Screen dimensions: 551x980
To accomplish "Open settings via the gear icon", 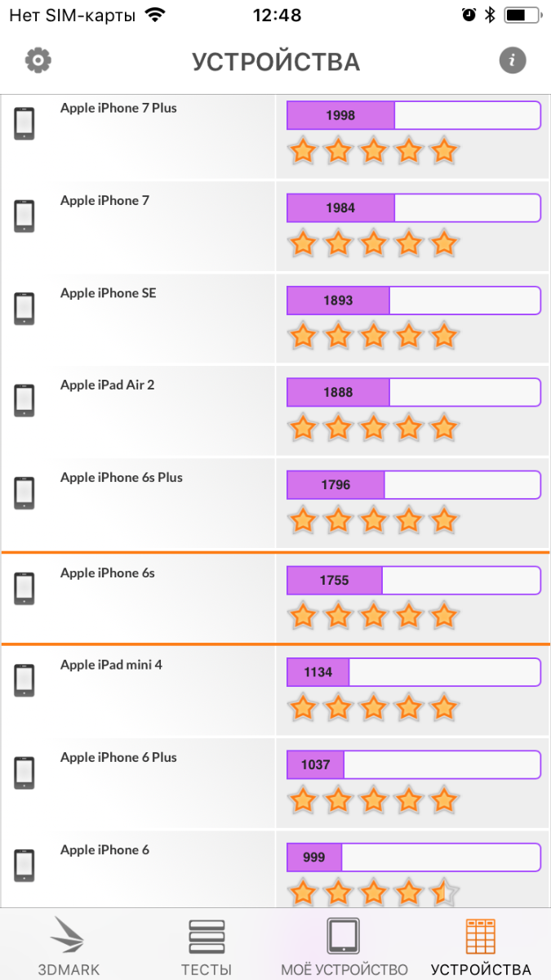I will [38, 60].
